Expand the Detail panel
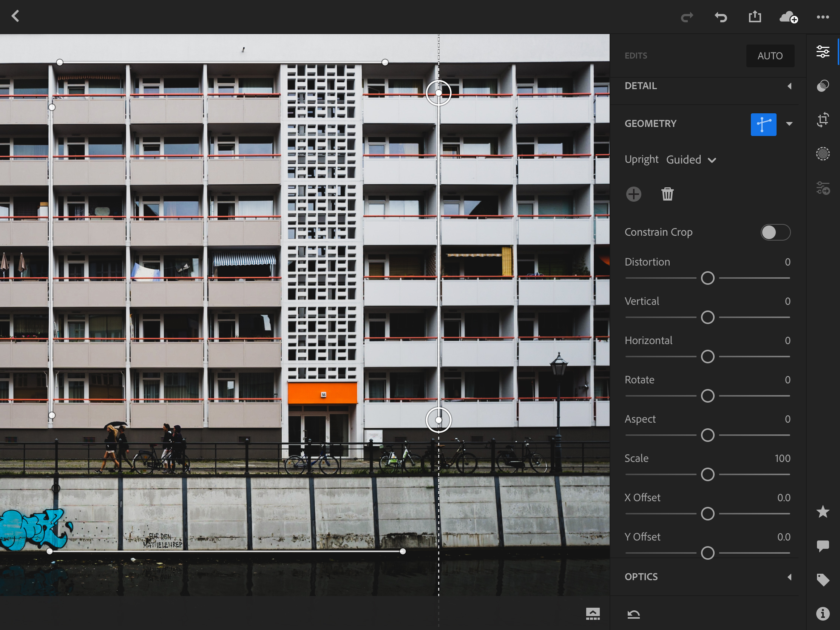 789,86
